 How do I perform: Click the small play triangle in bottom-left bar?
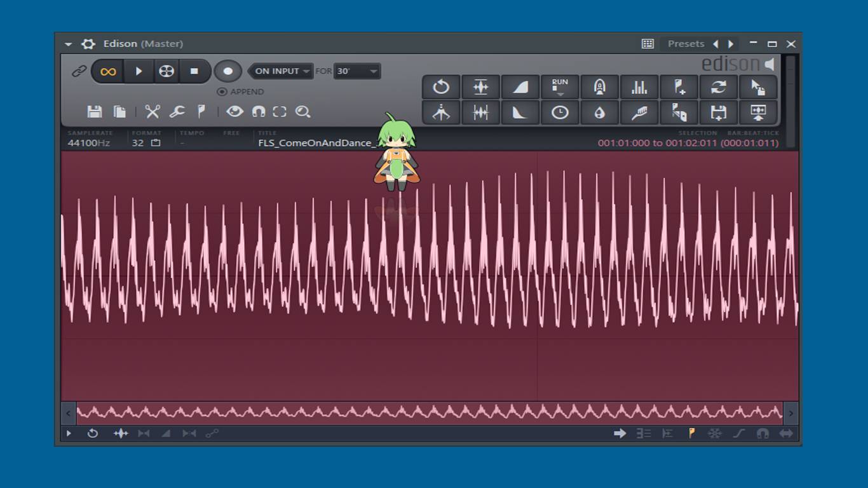coord(69,433)
